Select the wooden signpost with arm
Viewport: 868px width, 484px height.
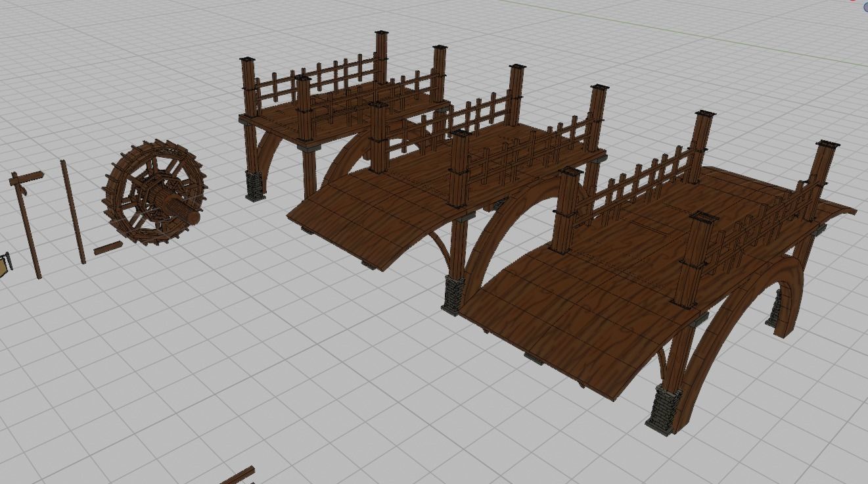[x=27, y=224]
